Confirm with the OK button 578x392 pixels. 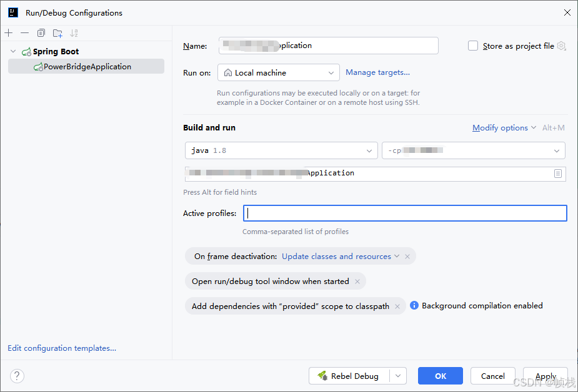[x=440, y=376]
